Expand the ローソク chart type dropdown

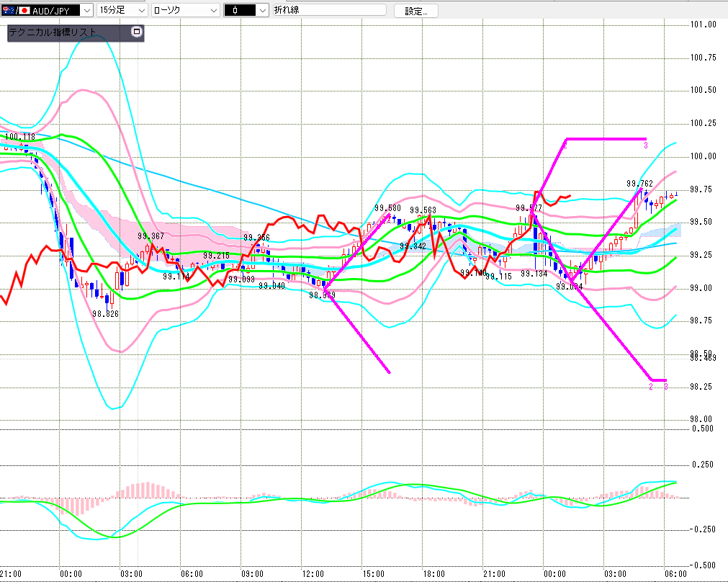(x=213, y=11)
